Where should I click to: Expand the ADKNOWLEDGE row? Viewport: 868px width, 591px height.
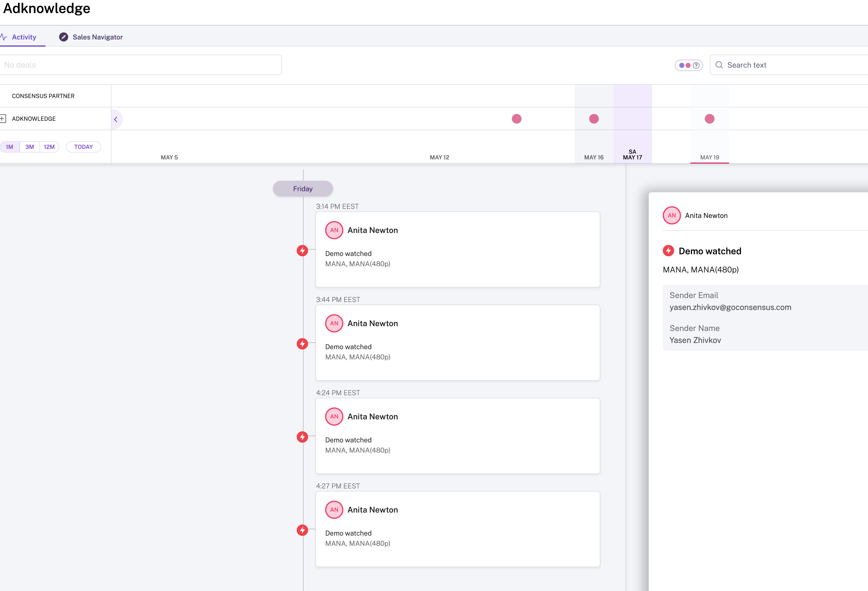3,119
